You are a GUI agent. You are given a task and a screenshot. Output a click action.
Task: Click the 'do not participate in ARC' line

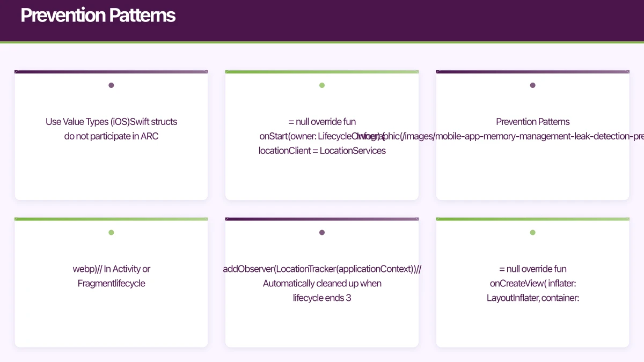coord(111,136)
